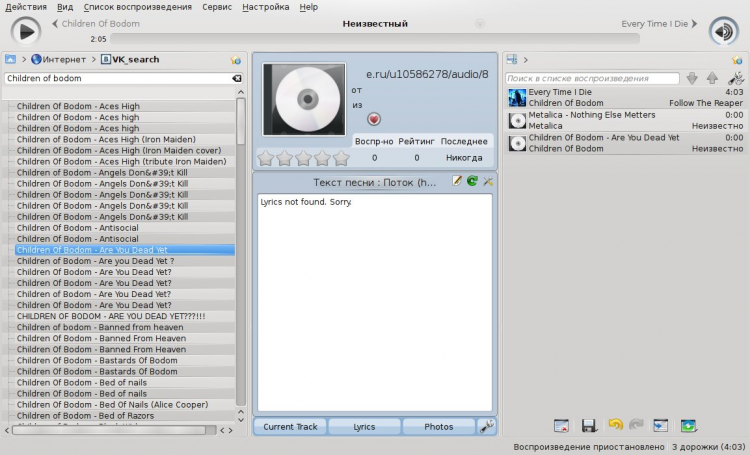Select Children of bodom - Banned from heaven
This screenshot has height=455, width=750.
(x=100, y=327)
